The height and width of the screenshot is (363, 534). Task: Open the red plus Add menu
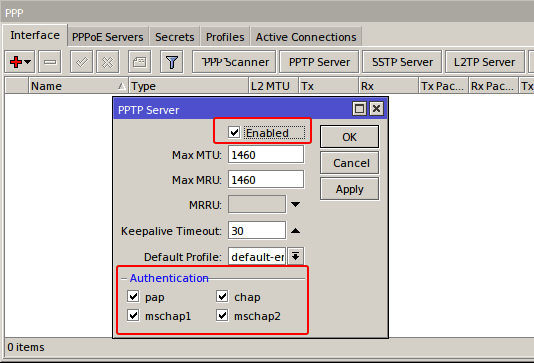point(19,62)
